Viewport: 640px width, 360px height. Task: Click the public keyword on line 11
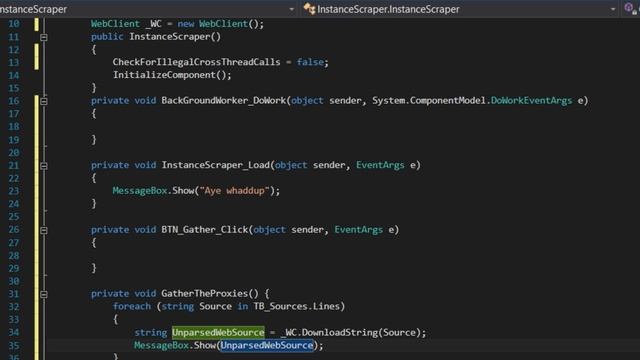click(x=107, y=37)
